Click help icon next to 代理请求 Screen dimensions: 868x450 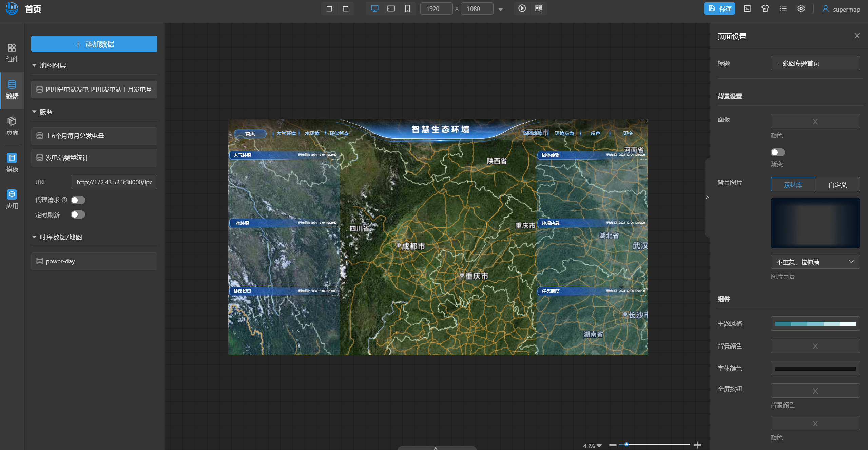tap(64, 200)
